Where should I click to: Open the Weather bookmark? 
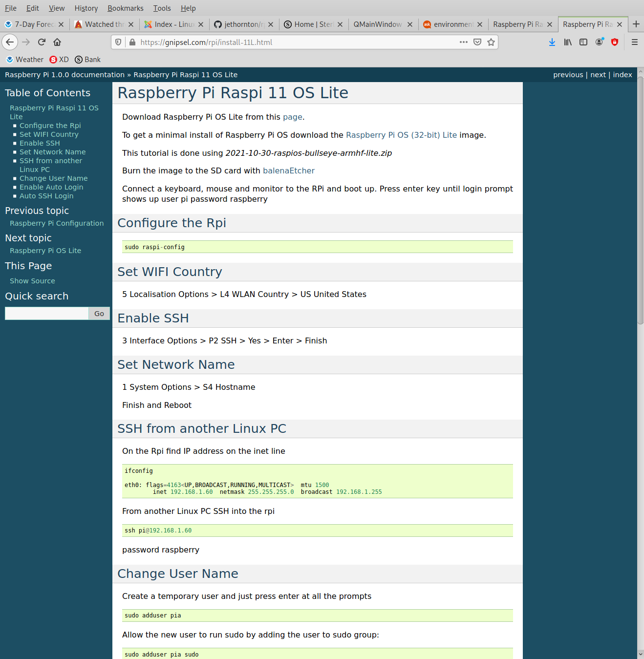coord(24,60)
